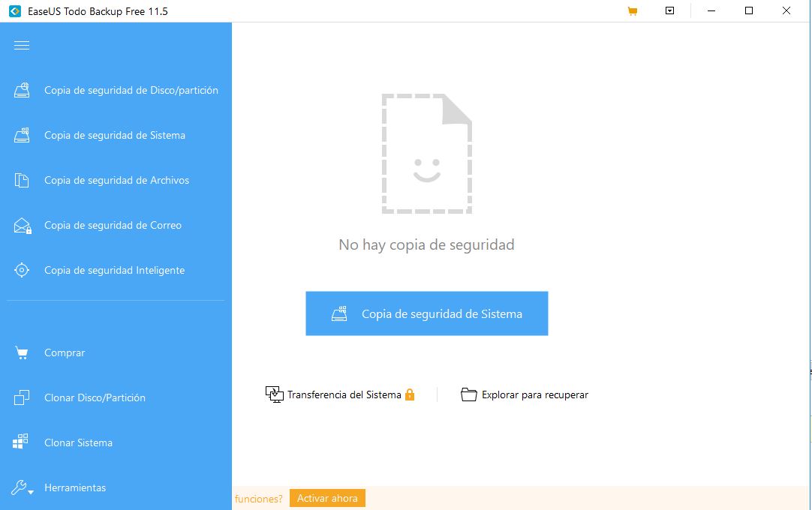812x510 pixels.
Task: Select Copia de seguridad de Archivos
Action: (116, 181)
